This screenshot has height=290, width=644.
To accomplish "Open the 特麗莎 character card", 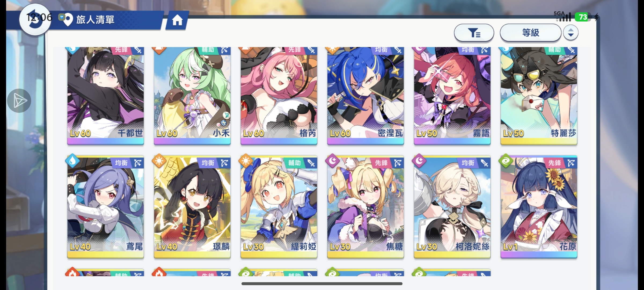I will (x=539, y=96).
